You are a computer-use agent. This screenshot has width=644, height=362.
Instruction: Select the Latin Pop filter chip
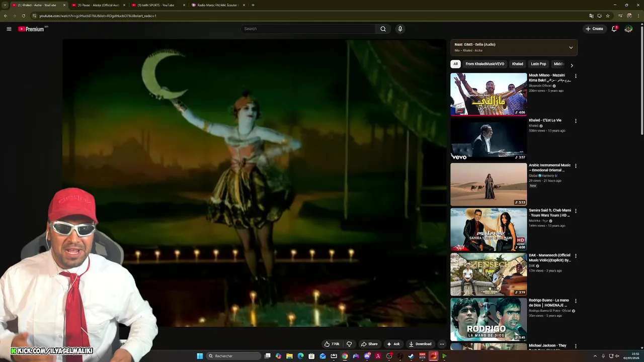(x=538, y=64)
